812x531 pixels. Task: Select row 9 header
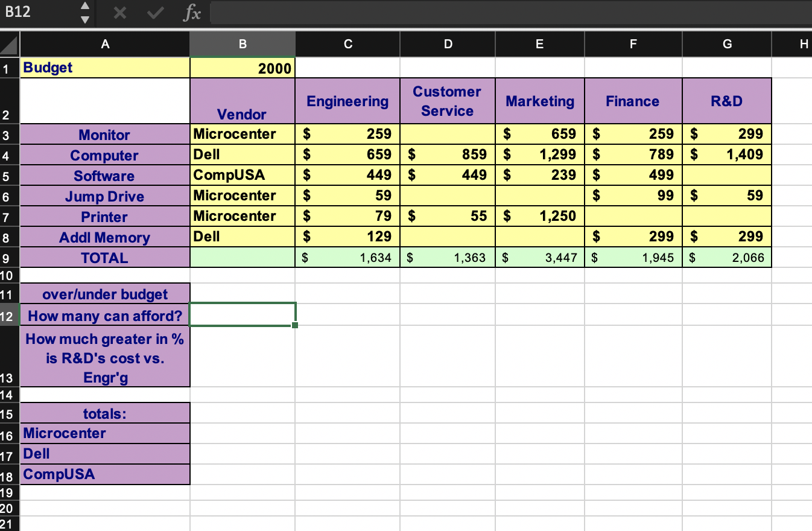click(x=10, y=257)
